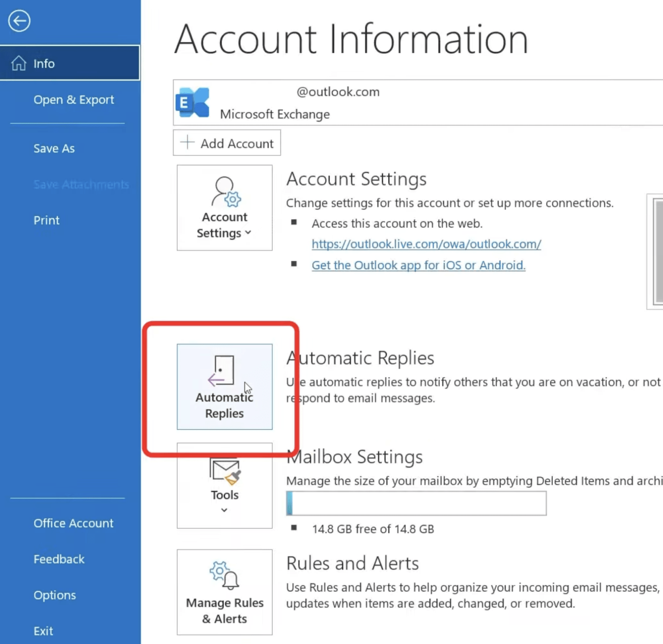This screenshot has width=663, height=644.
Task: Expand the Account Settings dropdown chevron
Action: 248,233
